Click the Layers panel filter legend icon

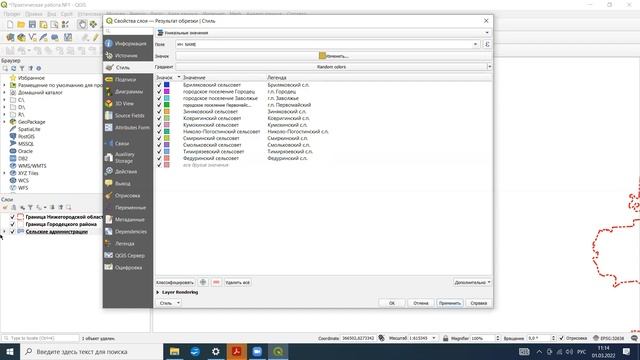tap(30, 207)
